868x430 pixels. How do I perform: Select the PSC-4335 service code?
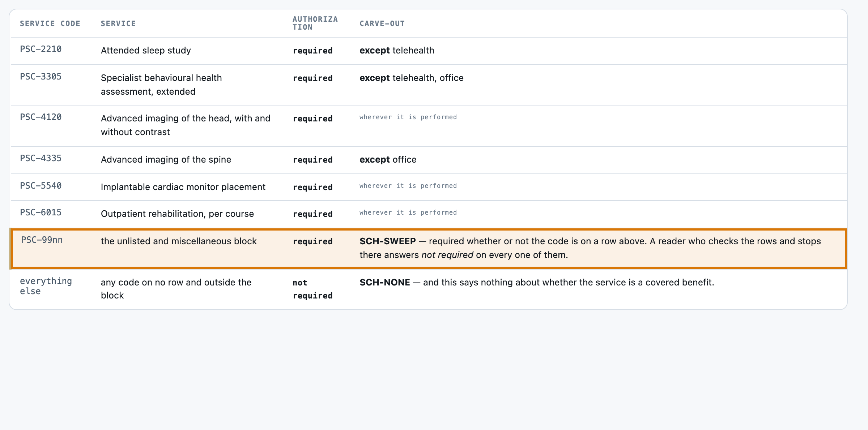(41, 158)
